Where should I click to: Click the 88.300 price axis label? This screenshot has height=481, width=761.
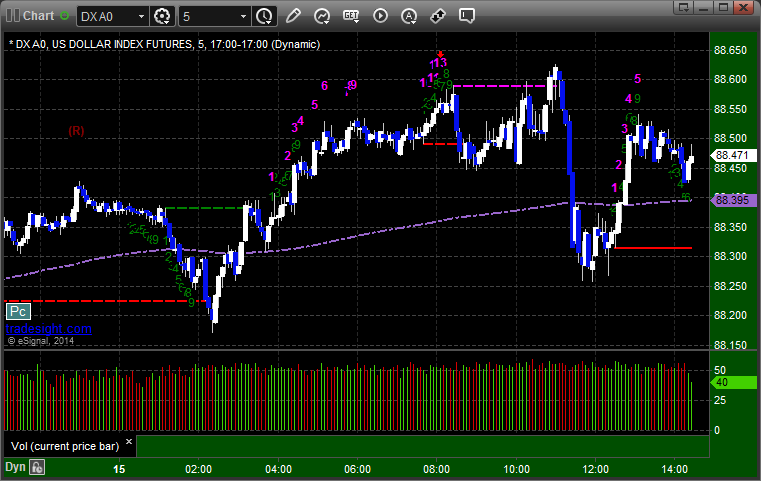pyautogui.click(x=730, y=256)
